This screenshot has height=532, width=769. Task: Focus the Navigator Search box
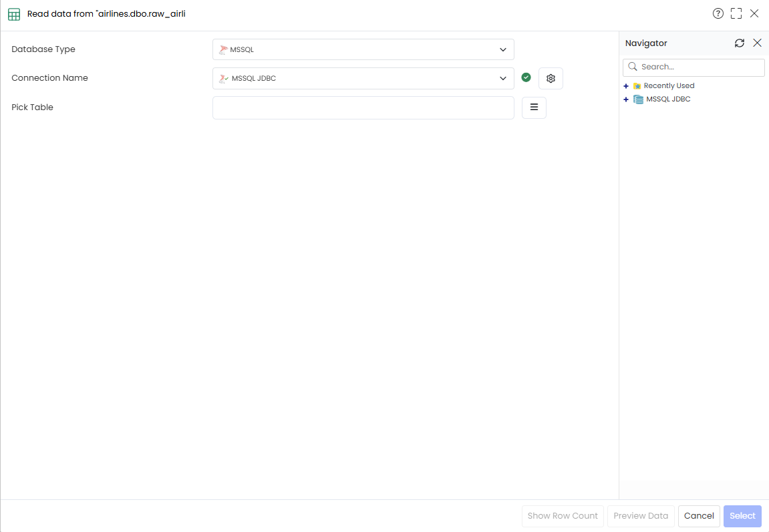(x=694, y=67)
